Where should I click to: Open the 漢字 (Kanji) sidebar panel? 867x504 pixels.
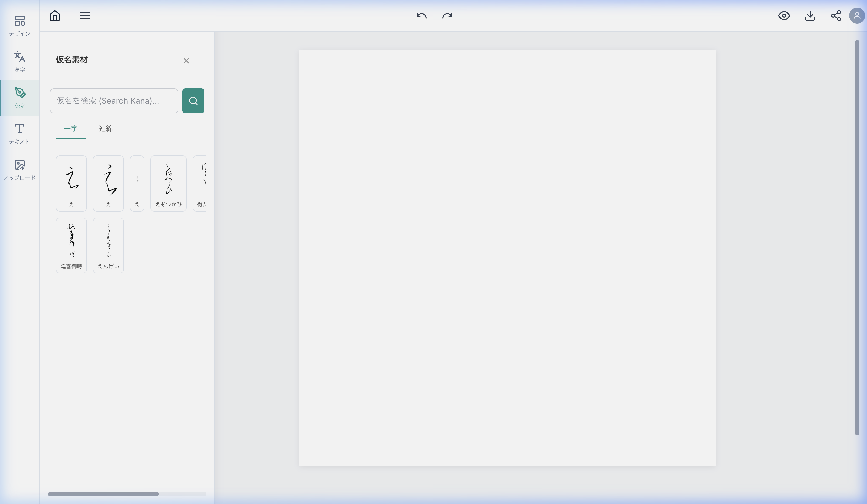point(19,61)
